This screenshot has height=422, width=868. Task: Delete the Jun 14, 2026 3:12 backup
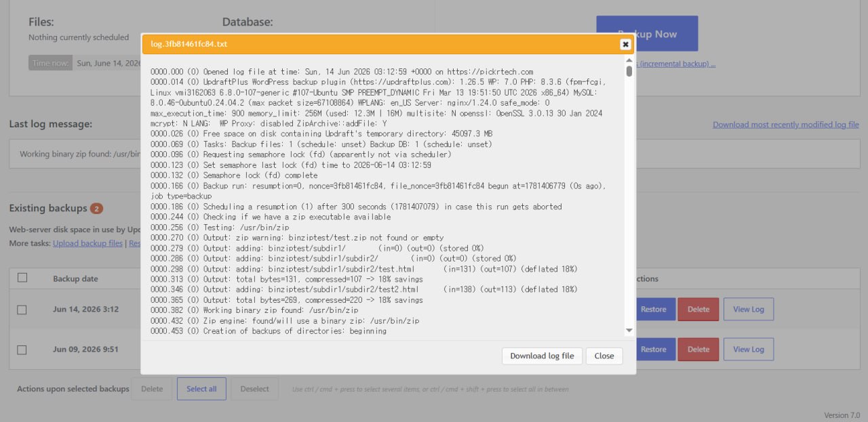[698, 309]
